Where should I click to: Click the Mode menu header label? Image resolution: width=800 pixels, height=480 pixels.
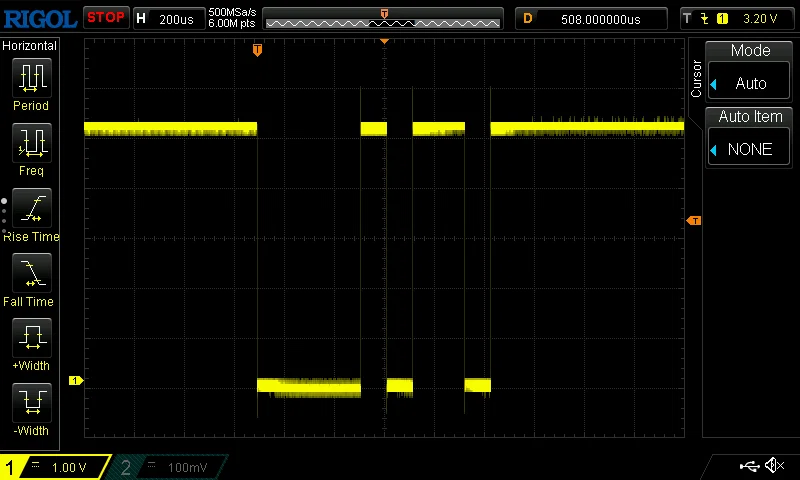750,50
